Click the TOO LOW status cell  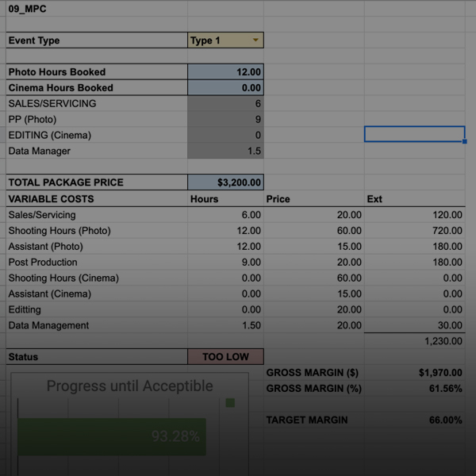[225, 357]
